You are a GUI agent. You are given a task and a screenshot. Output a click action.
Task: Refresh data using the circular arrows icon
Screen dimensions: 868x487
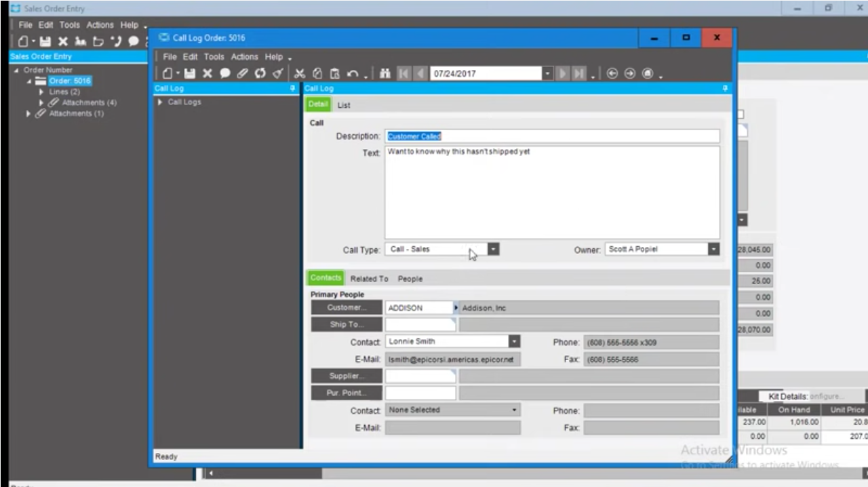coord(260,73)
